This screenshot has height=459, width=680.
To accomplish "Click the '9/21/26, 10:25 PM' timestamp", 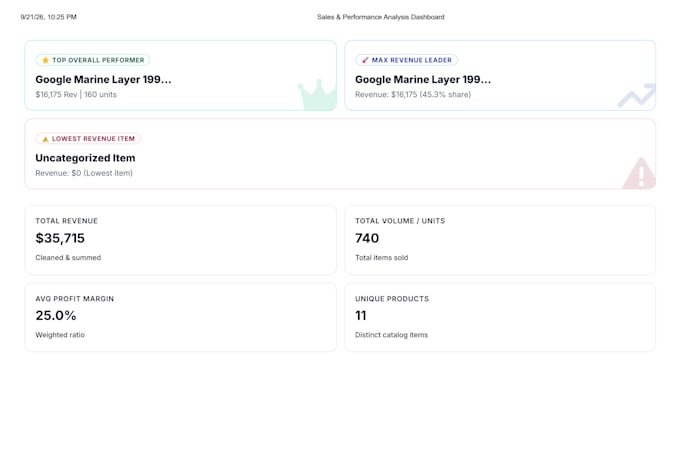I will click(x=49, y=17).
